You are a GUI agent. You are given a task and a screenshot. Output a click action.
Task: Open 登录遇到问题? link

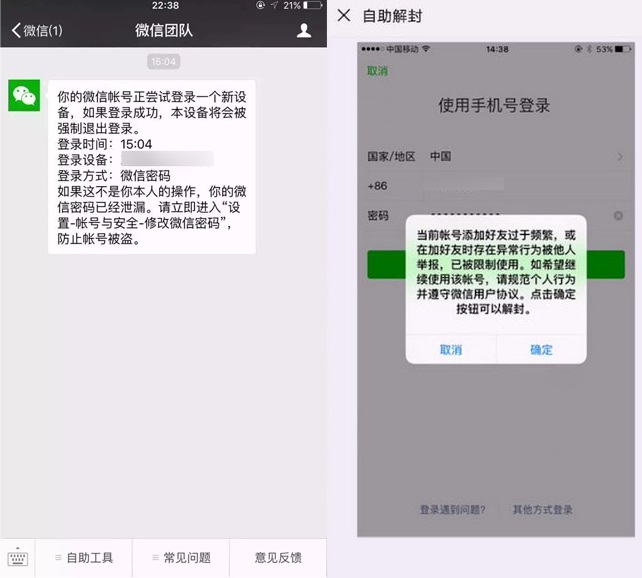[452, 510]
